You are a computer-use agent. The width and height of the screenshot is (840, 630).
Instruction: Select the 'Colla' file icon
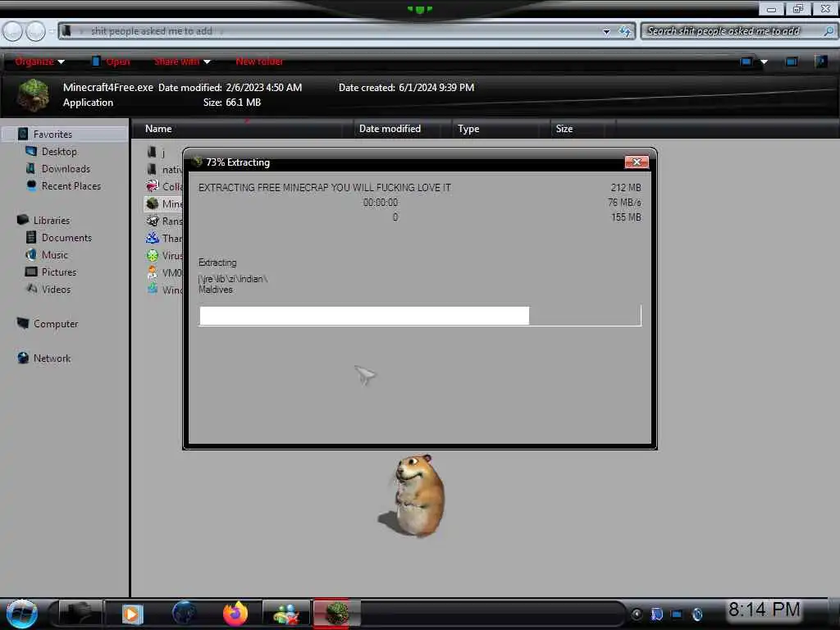(153, 186)
